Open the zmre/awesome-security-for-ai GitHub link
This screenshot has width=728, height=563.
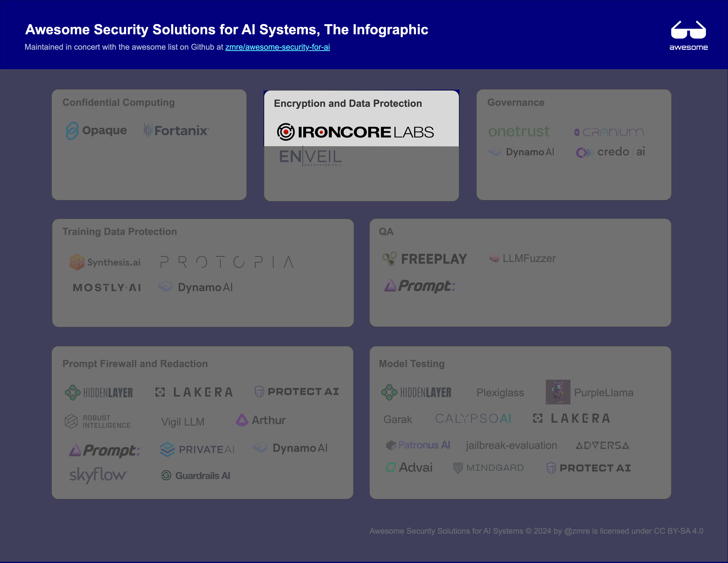277,47
